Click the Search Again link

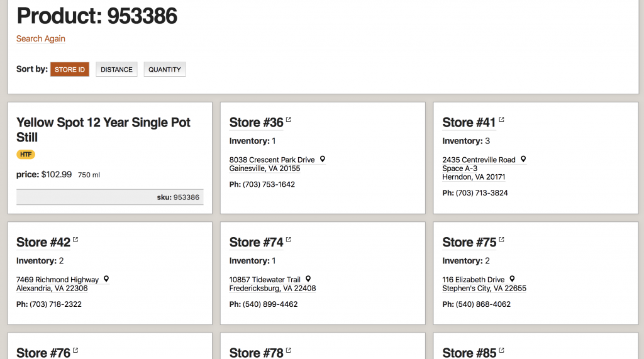41,39
